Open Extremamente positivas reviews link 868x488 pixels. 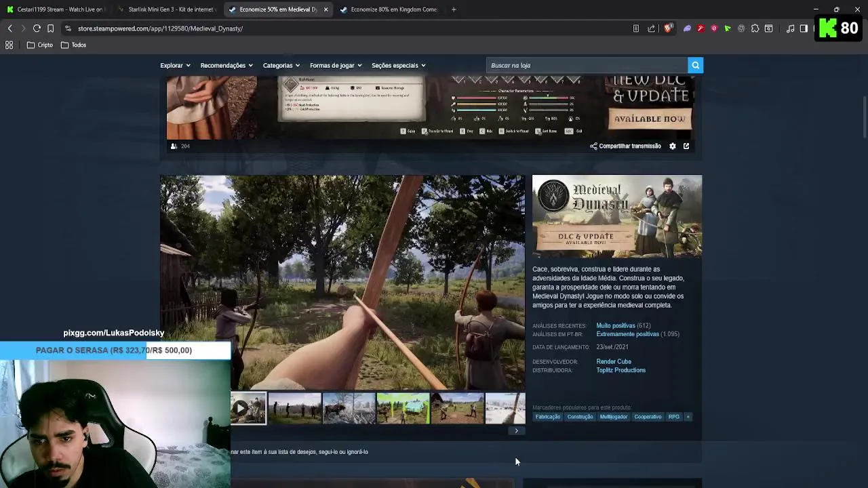[x=627, y=334]
